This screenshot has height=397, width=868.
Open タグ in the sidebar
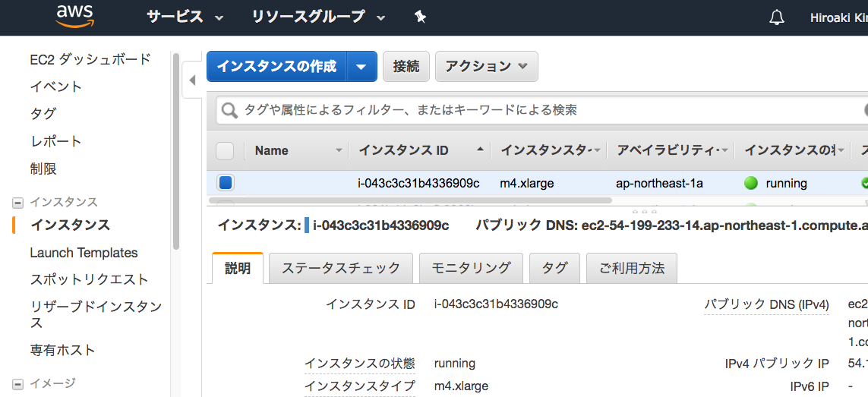click(x=43, y=114)
